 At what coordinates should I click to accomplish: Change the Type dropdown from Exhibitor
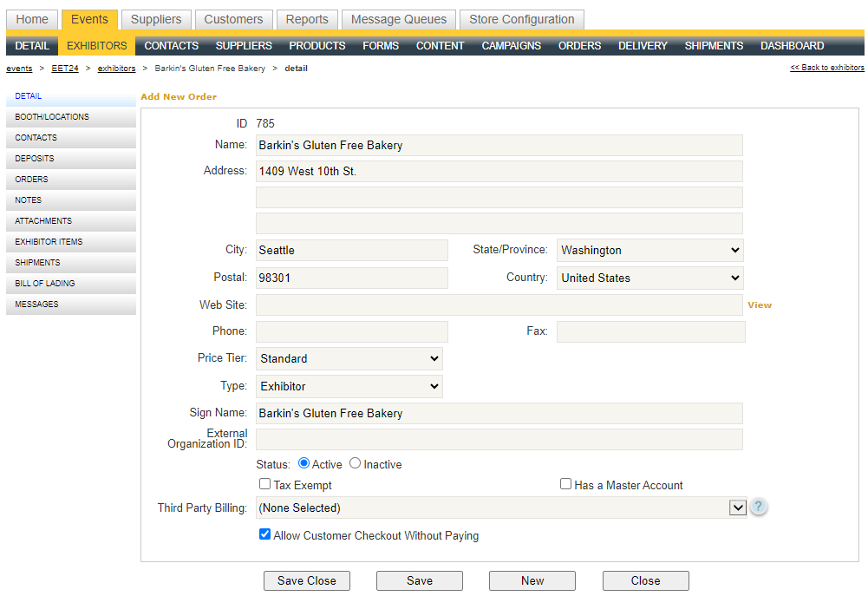point(349,385)
